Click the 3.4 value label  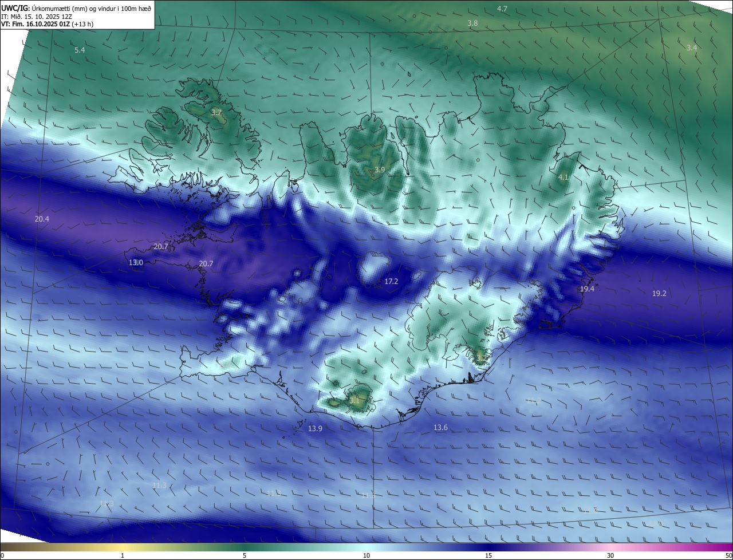click(x=692, y=48)
